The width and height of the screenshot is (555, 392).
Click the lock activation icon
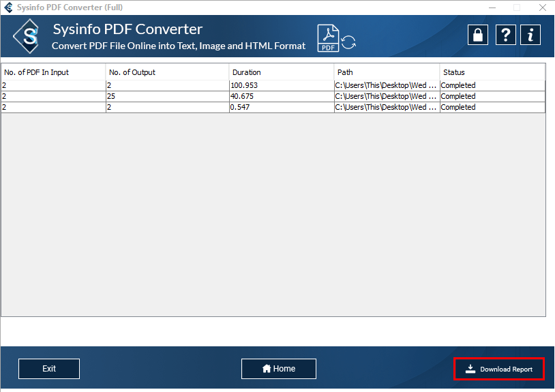tap(478, 35)
